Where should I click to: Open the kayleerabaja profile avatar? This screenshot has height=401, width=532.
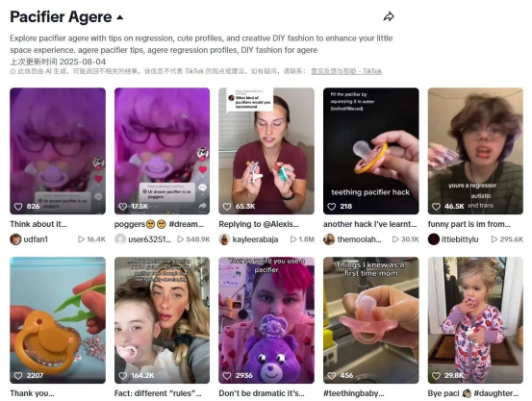[x=224, y=239]
